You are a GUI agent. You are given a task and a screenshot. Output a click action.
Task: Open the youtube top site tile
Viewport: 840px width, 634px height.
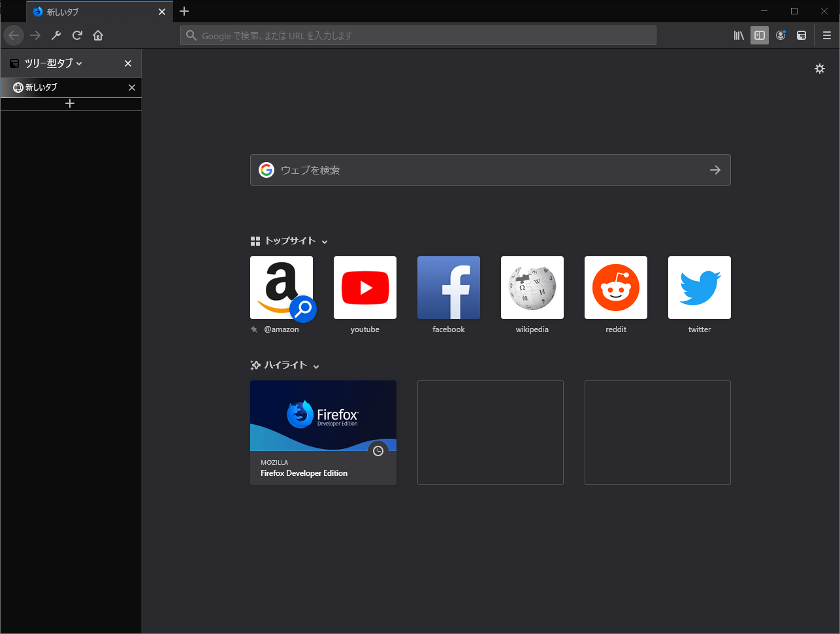(365, 288)
